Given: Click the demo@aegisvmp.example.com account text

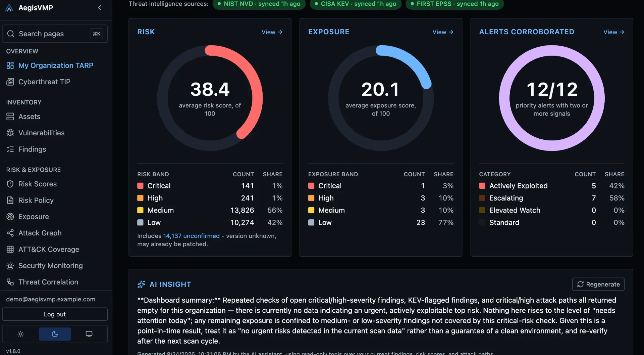Looking at the screenshot, I should tap(51, 299).
